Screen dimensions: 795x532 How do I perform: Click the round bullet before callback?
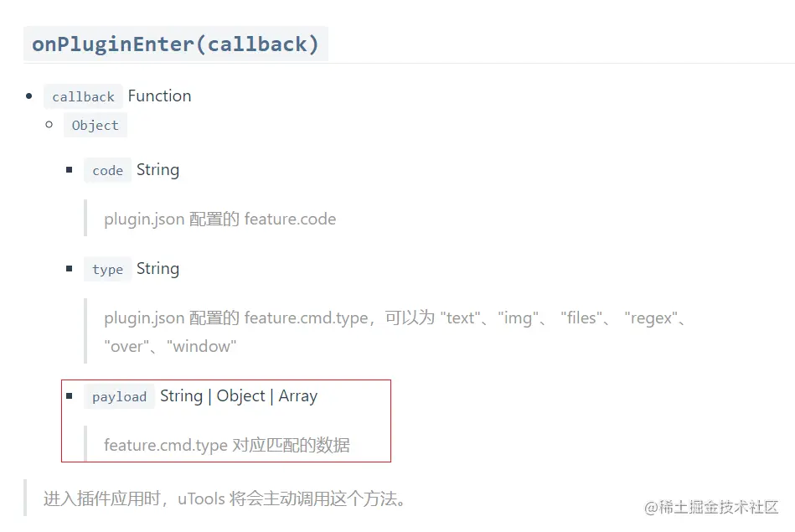(29, 96)
